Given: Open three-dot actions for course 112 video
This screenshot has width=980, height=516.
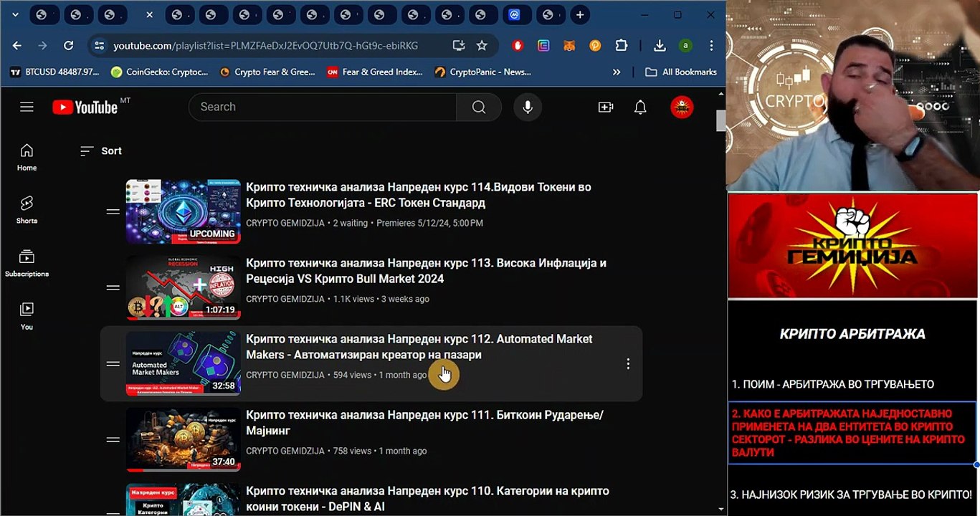Looking at the screenshot, I should coord(628,364).
